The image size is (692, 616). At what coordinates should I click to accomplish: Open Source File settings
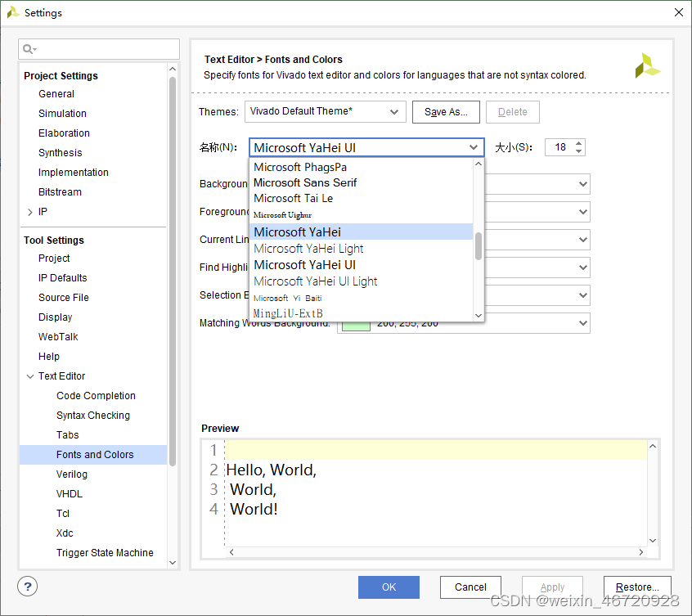64,298
